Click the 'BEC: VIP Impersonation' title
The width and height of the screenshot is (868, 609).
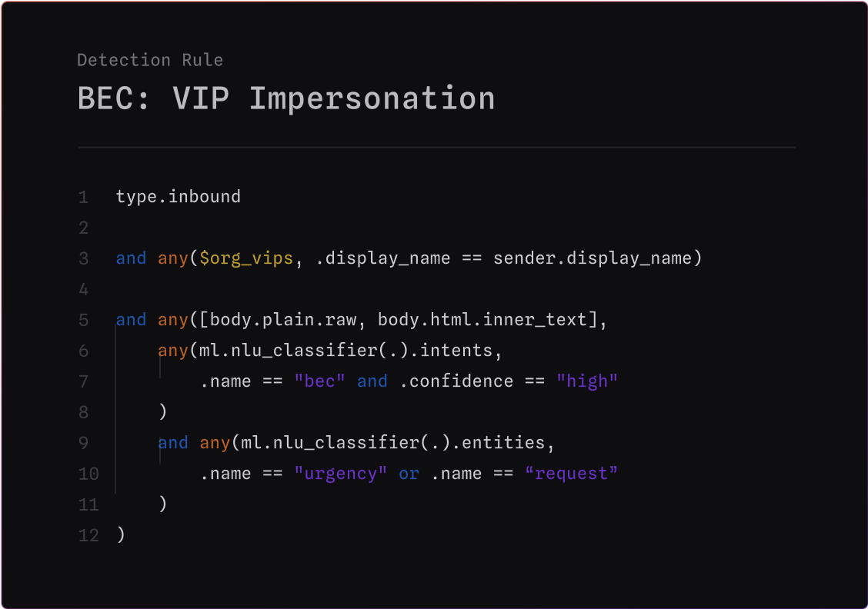(285, 99)
